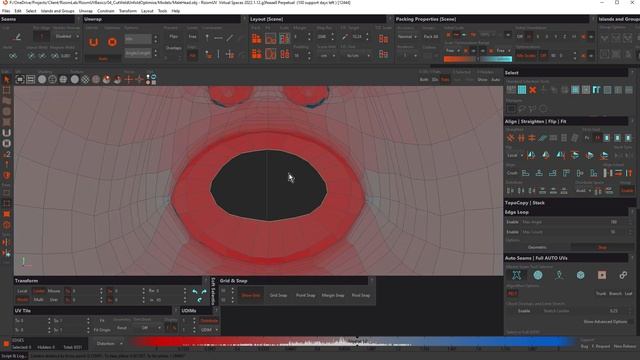Click the U icon in the left toolbar
Screen dimensions: 640x360
tap(7, 133)
